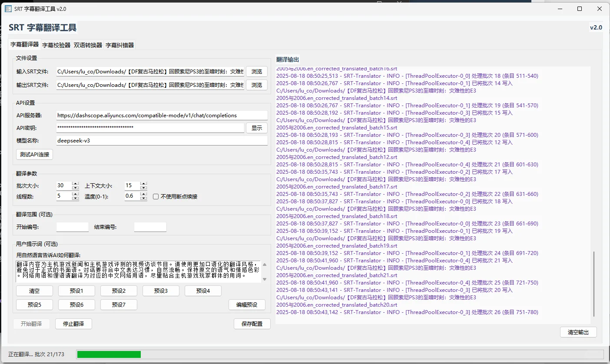Lower 温度 with the down arrow
The width and height of the screenshot is (610, 364).
[144, 199]
